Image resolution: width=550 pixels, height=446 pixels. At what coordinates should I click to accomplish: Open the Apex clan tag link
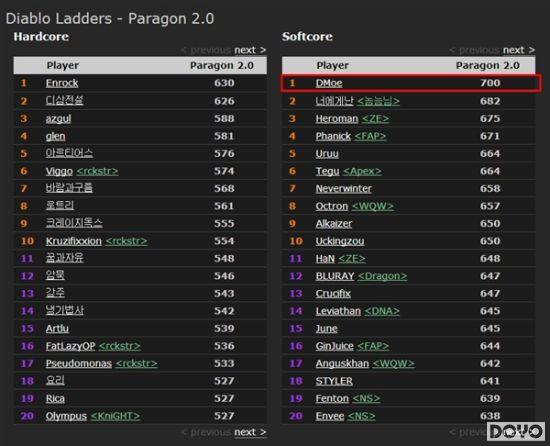[362, 171]
